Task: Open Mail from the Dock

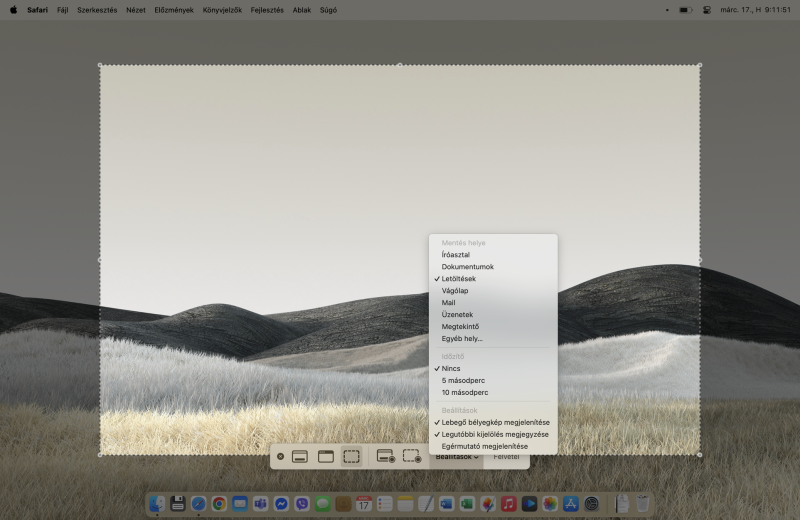Action: [x=240, y=504]
